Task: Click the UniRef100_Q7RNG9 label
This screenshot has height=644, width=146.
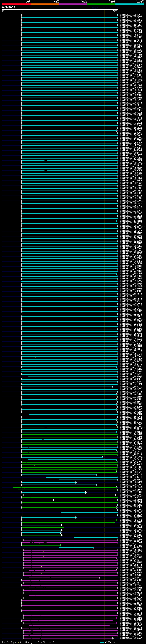Action: pyautogui.click(x=131, y=404)
